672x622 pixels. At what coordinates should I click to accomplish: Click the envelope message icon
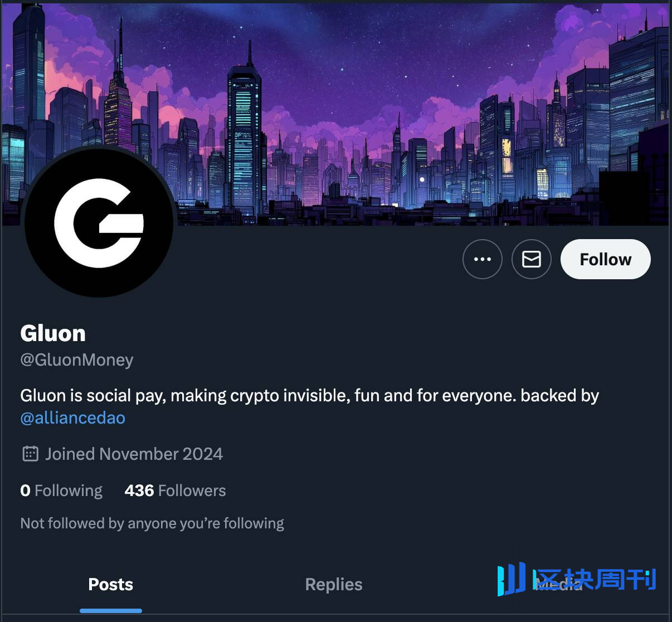pos(532,259)
